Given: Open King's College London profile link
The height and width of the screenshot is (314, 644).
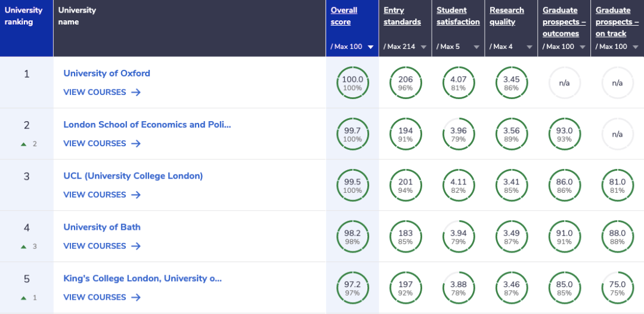Looking at the screenshot, I should (x=143, y=278).
